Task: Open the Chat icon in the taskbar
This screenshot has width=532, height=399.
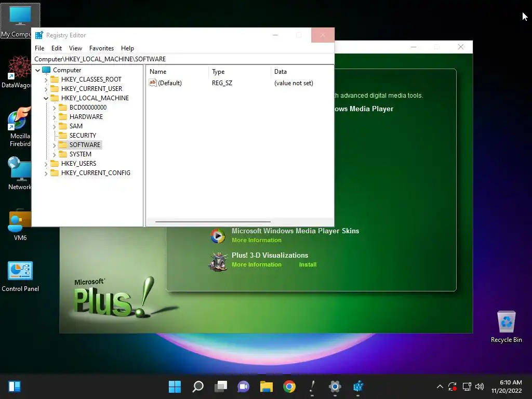Action: (x=243, y=387)
